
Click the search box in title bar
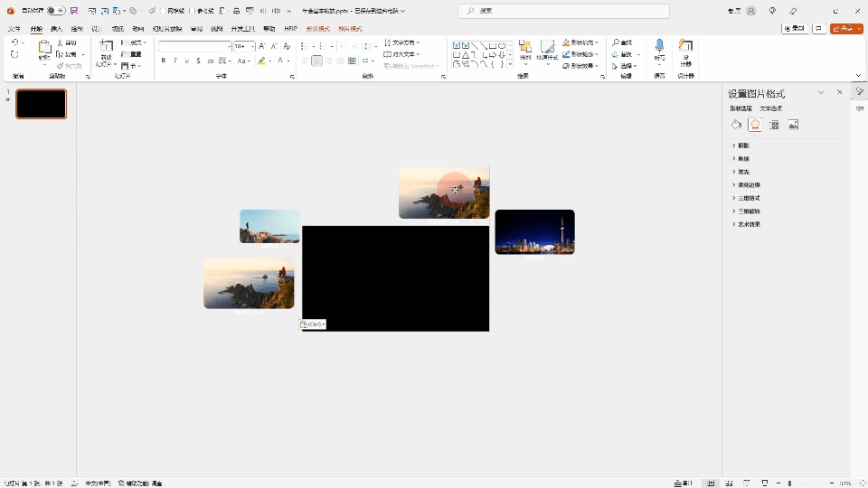563,11
